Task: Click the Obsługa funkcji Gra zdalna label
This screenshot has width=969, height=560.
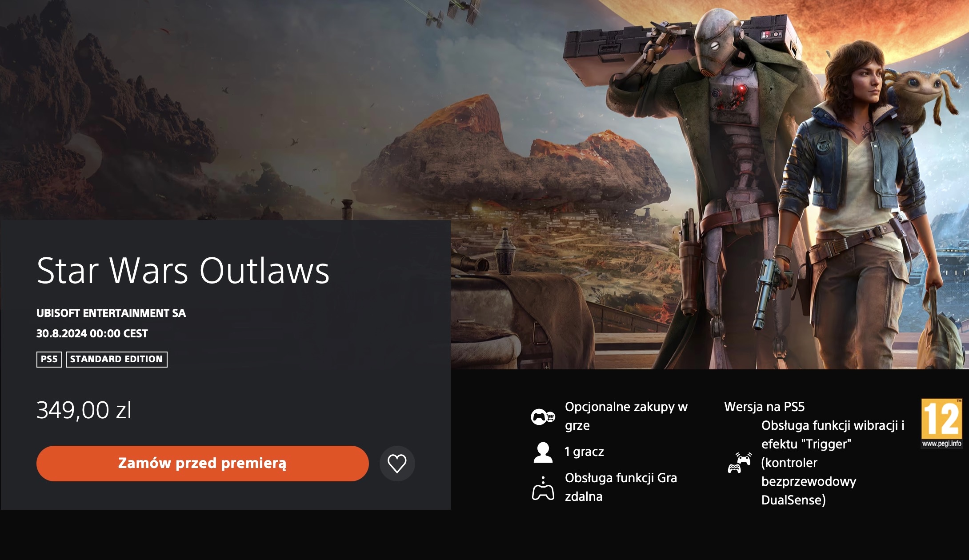Action: (621, 487)
